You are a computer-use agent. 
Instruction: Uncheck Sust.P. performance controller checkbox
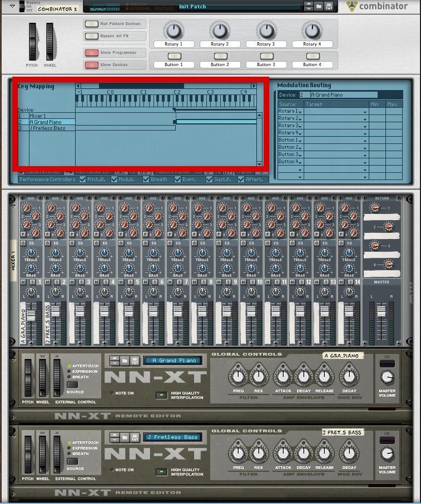[209, 179]
